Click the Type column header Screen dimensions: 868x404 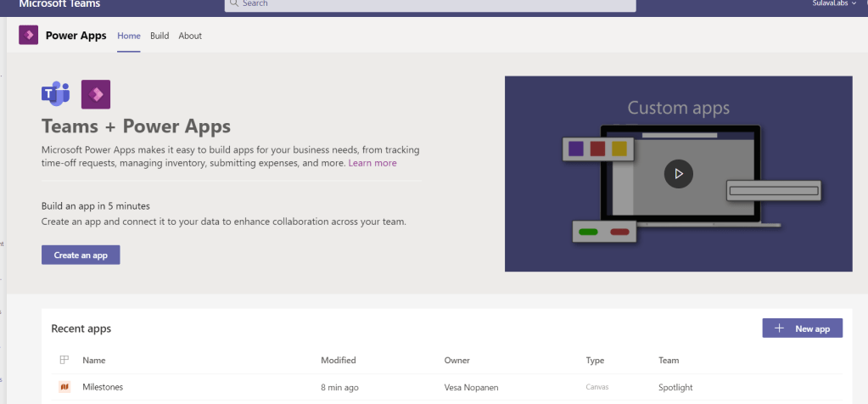point(595,361)
